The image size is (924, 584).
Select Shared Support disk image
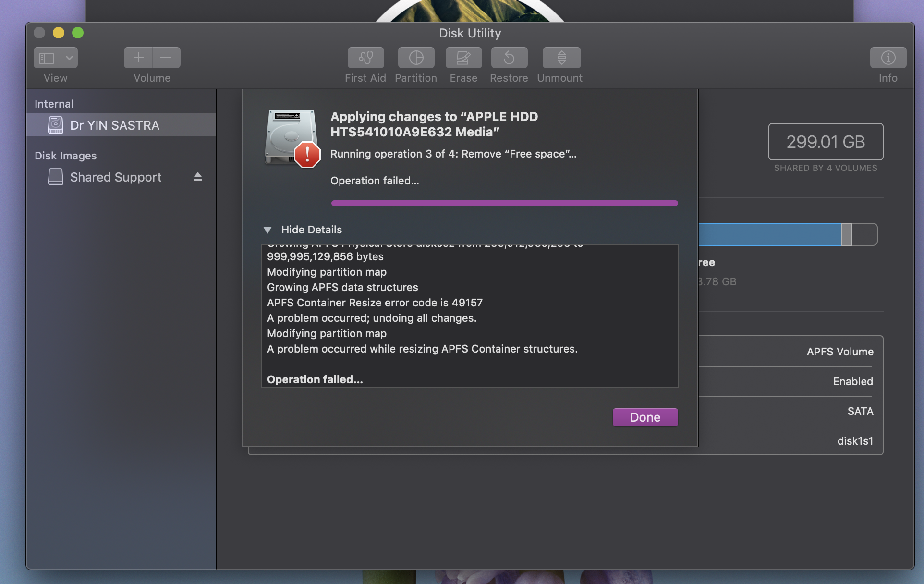tap(115, 177)
